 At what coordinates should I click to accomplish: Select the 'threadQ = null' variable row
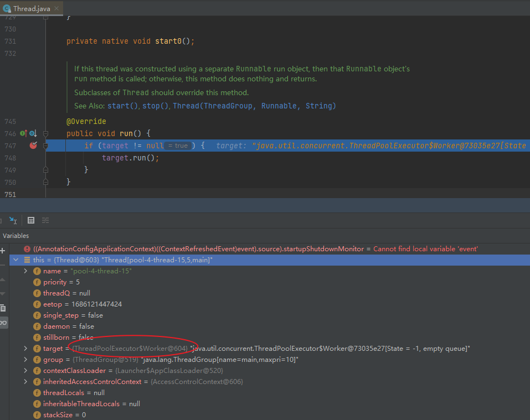[x=269, y=293]
